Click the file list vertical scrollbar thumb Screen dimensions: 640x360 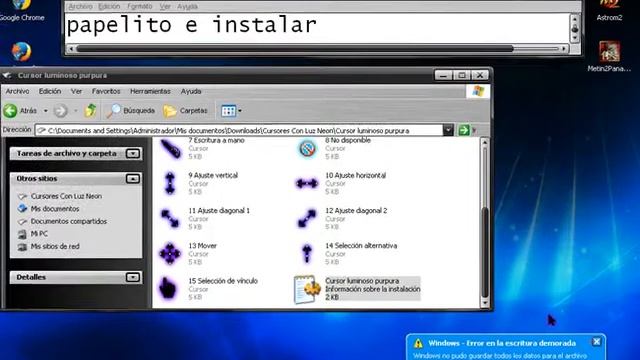pyautogui.click(x=485, y=252)
